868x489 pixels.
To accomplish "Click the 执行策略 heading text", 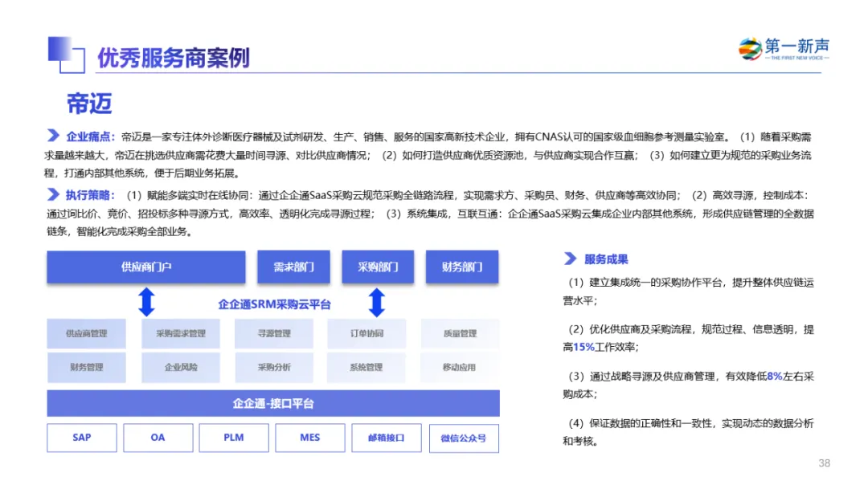I will (90, 194).
